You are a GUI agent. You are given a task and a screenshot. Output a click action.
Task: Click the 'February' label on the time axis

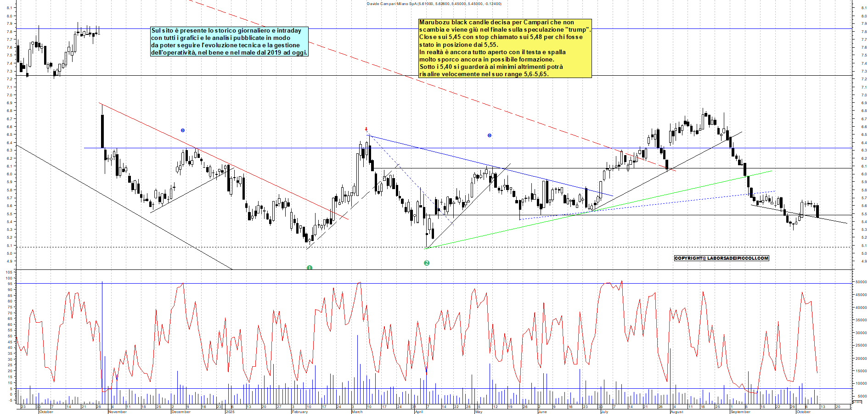[x=300, y=412]
